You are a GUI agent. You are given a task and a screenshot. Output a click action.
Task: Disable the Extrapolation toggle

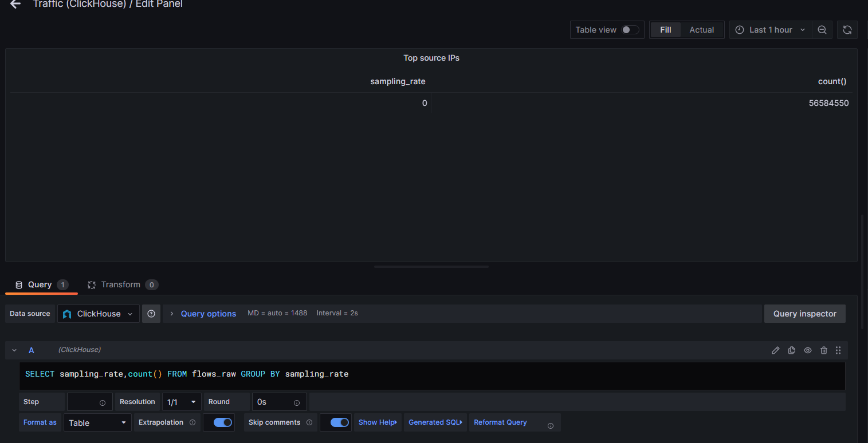(219, 422)
